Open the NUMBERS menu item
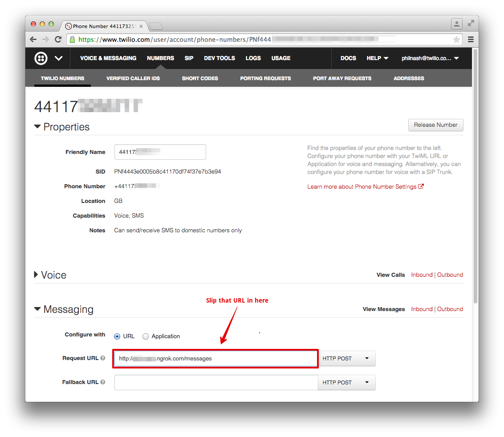The image size is (504, 437). click(160, 58)
